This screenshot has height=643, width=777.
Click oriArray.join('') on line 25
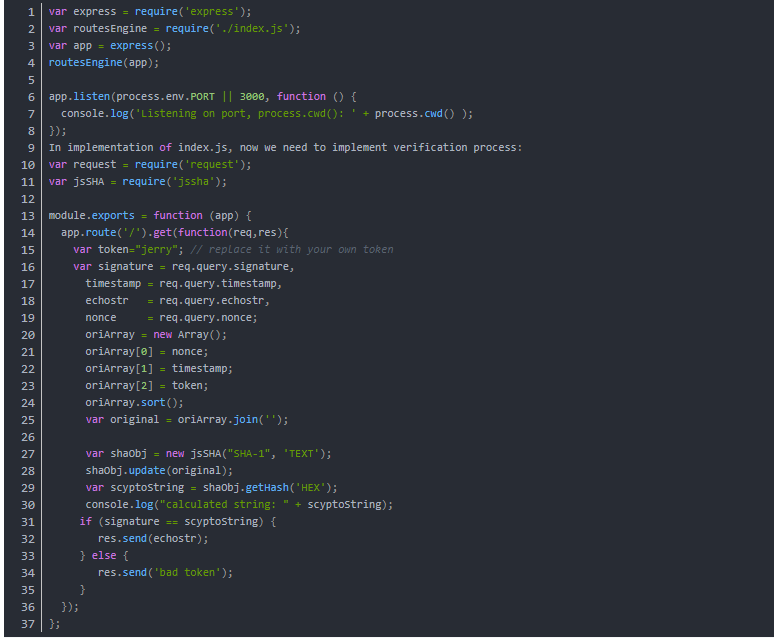tap(230, 420)
